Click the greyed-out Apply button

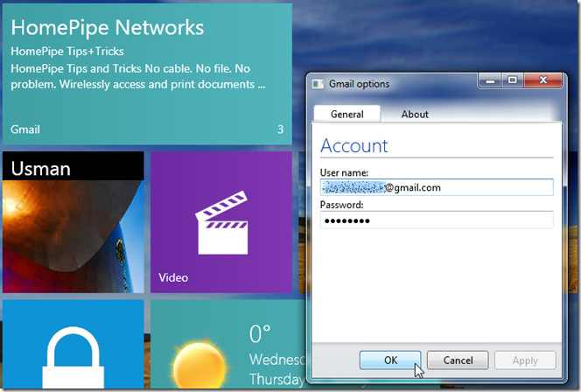pyautogui.click(x=525, y=360)
